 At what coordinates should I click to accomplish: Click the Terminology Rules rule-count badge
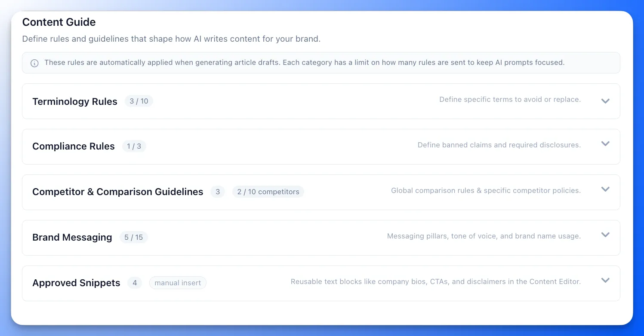[x=139, y=101]
